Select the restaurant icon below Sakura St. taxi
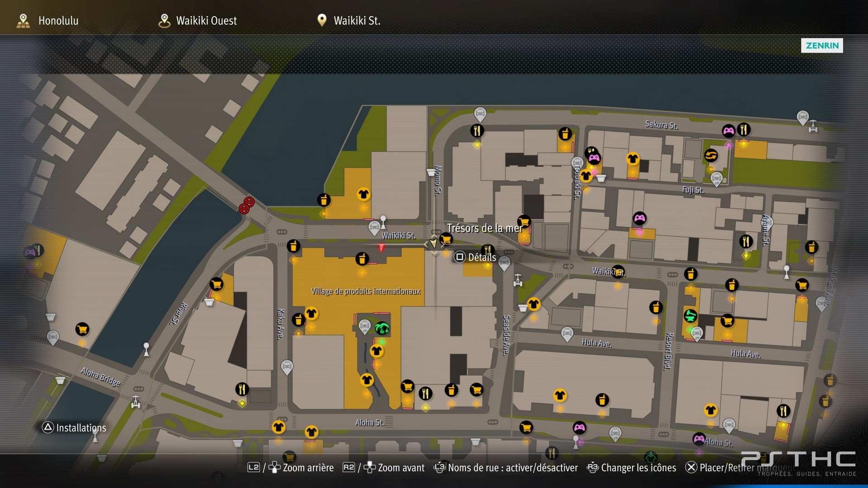 (x=477, y=131)
